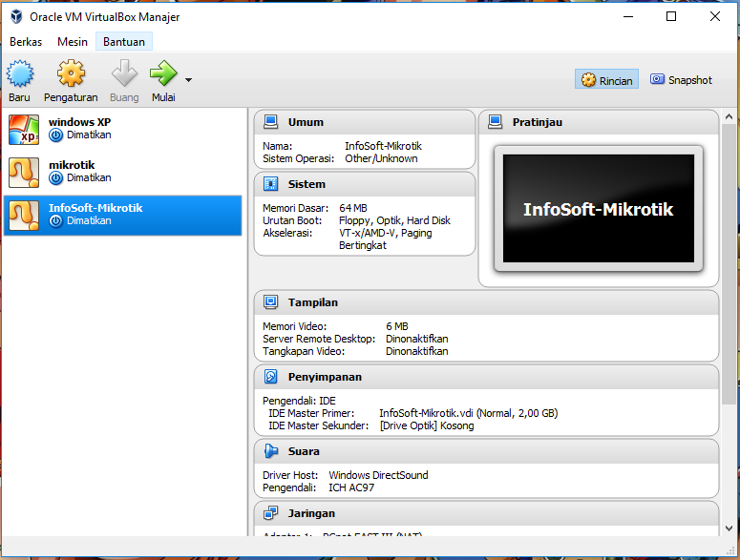Switch to Rincian details view
Image resolution: width=740 pixels, height=560 pixels.
(x=606, y=80)
